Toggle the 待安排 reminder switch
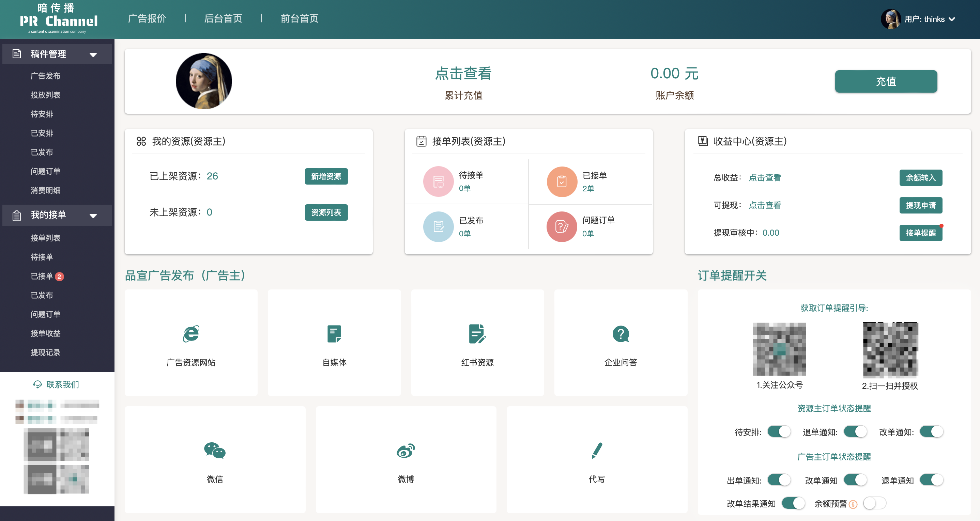 (779, 431)
